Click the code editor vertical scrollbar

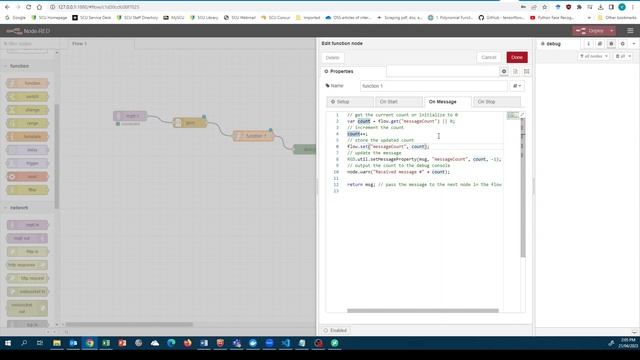[523, 188]
